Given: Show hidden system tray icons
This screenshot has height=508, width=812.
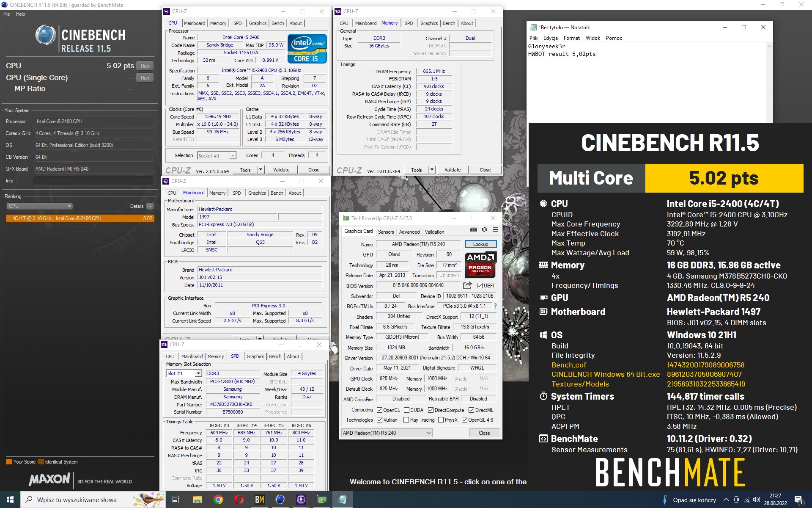Looking at the screenshot, I should click(726, 500).
